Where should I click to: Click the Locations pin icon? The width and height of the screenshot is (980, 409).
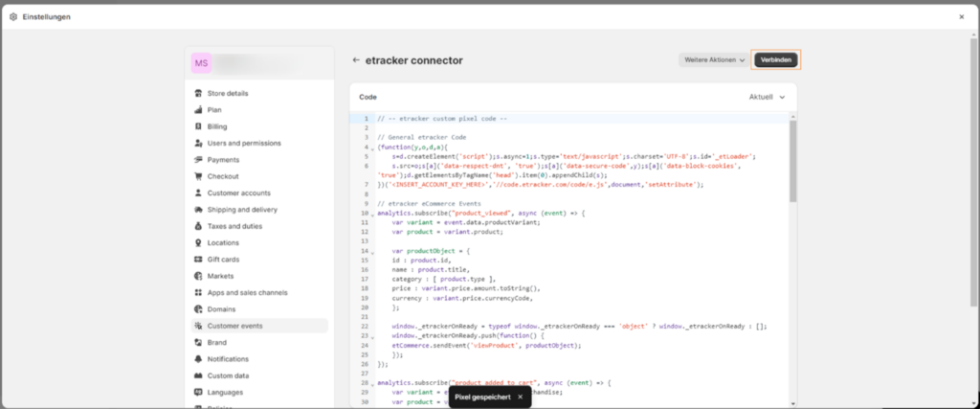point(198,242)
